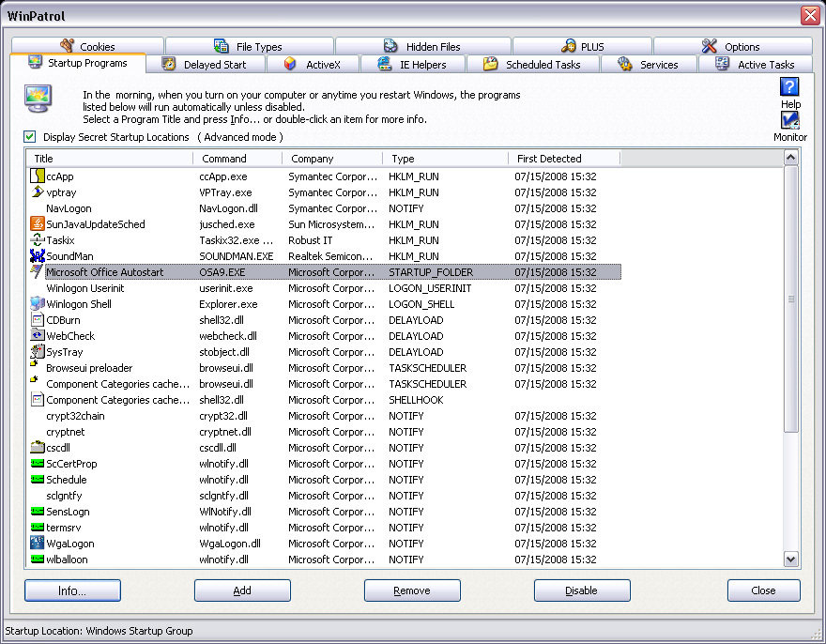Open the Options tab
Viewport: 826px width, 644px height.
coord(732,46)
